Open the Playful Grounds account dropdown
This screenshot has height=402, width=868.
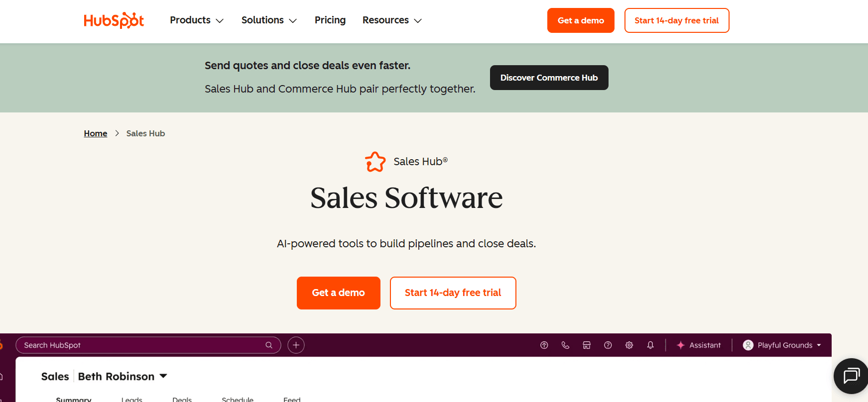tap(782, 345)
